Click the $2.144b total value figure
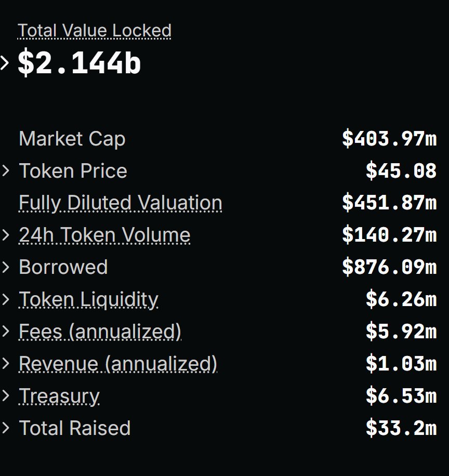Screen dimensions: 449x476 click(80, 63)
